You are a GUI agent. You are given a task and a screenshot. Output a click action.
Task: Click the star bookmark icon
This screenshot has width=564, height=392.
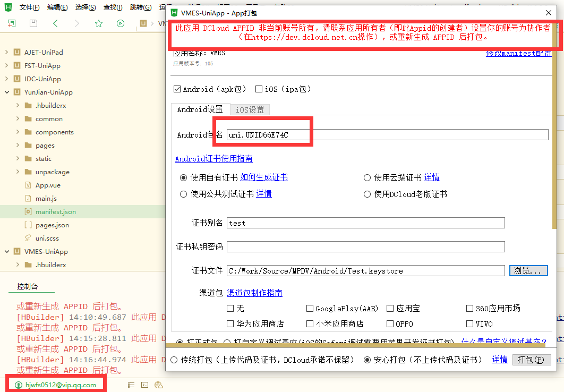[x=98, y=23]
